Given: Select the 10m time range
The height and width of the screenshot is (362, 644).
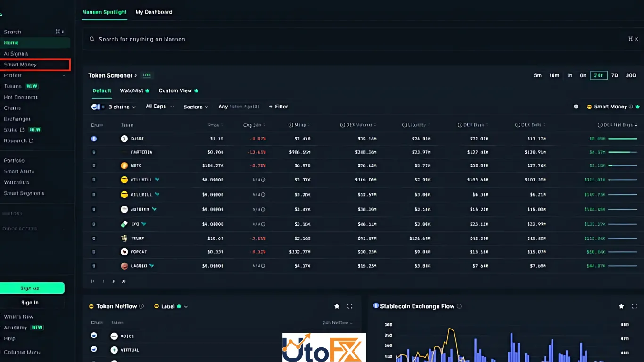Looking at the screenshot, I should (554, 75).
